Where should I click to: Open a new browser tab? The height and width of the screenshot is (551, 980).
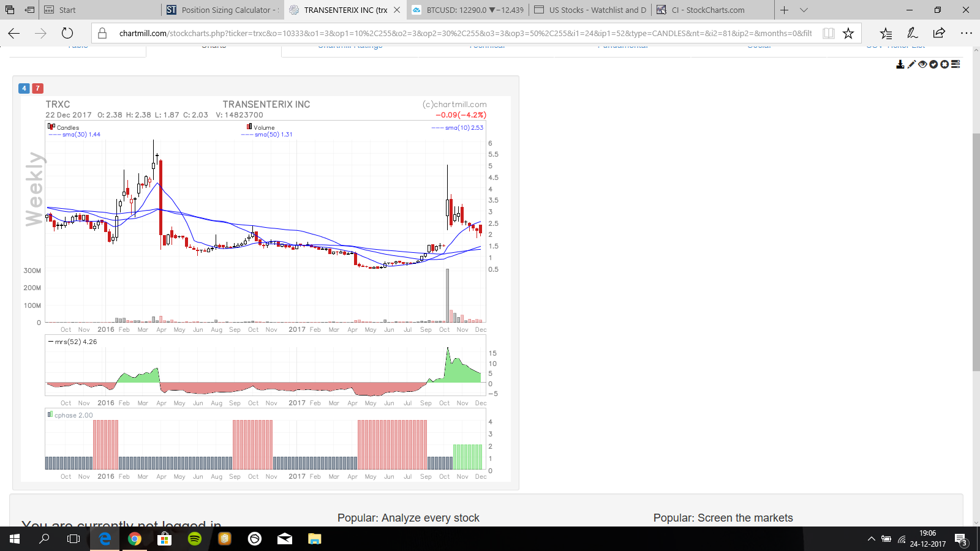tap(784, 10)
